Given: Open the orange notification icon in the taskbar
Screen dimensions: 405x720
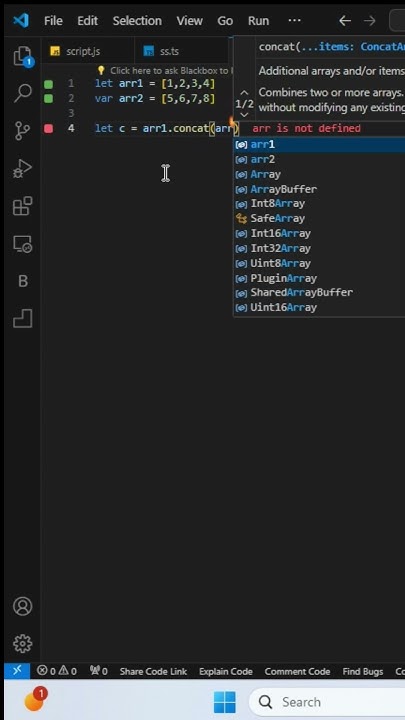Looking at the screenshot, I should [34, 700].
